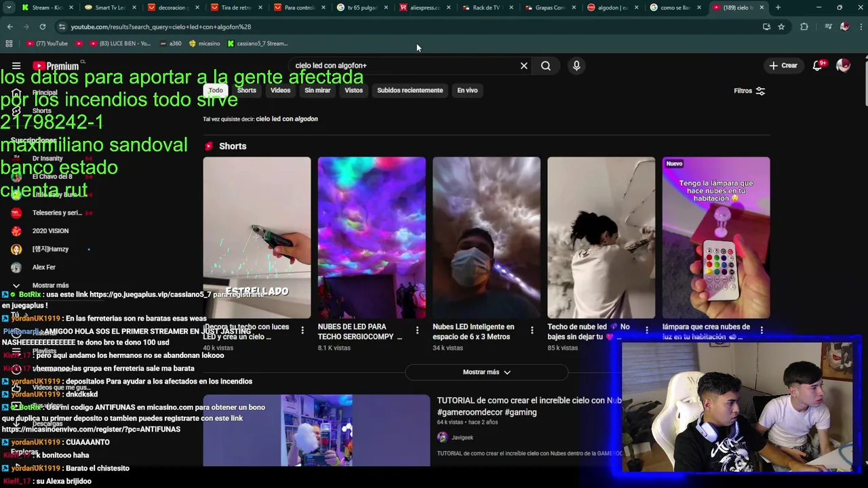Switch to the 'tv 65 pulgadas' browser tab
Viewport: 868px width, 488px height.
[361, 7]
